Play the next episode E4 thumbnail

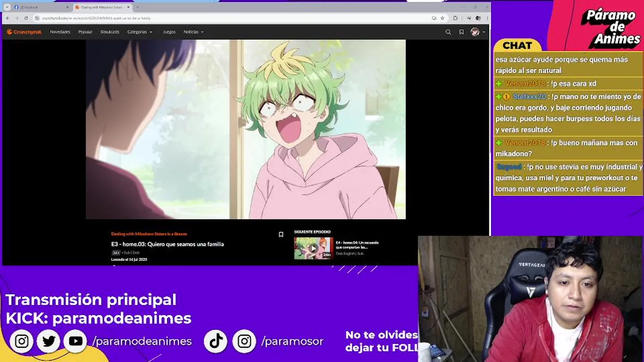click(x=313, y=248)
